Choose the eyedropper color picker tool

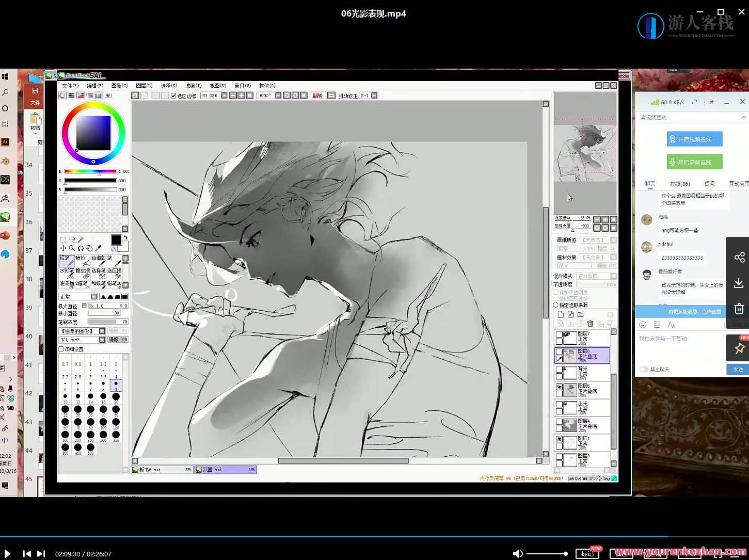click(x=98, y=248)
